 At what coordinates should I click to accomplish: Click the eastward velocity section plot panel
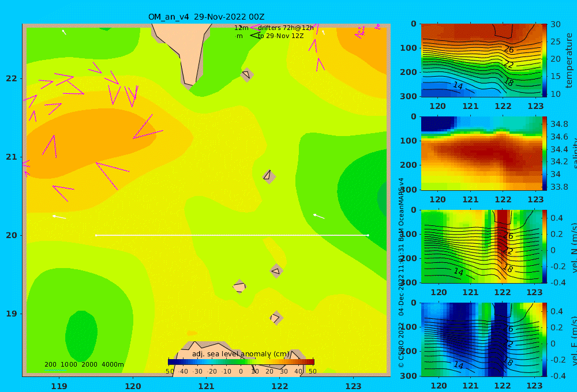click(481, 340)
